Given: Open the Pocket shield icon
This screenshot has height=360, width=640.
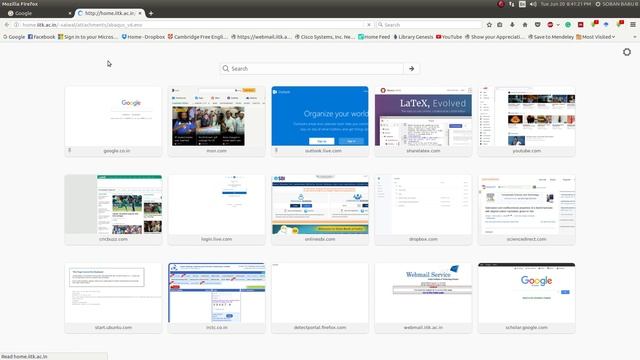Looking at the screenshot, I should (538, 24).
